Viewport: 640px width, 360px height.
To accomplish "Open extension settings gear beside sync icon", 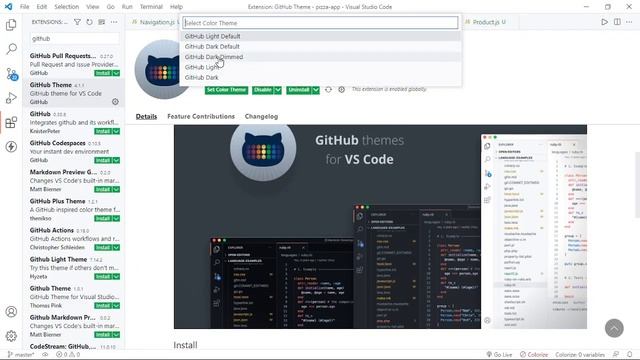I will click(x=342, y=89).
